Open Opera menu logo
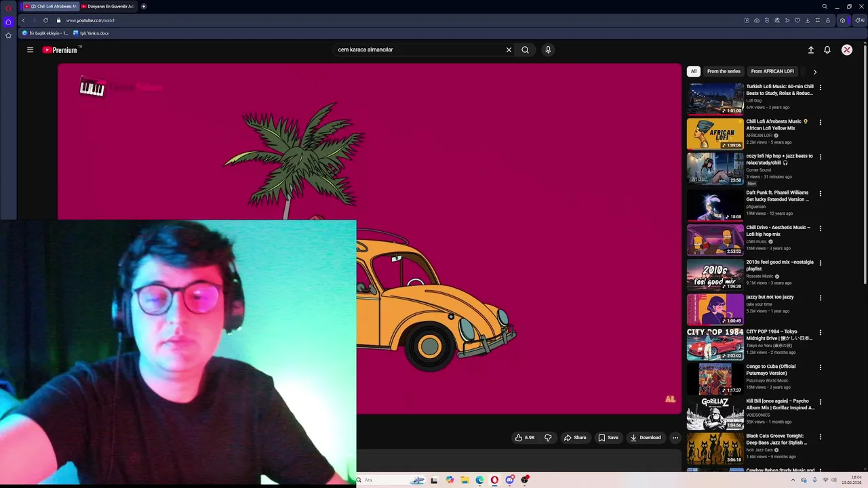Screen dimensions: 868x488 click(x=8, y=7)
